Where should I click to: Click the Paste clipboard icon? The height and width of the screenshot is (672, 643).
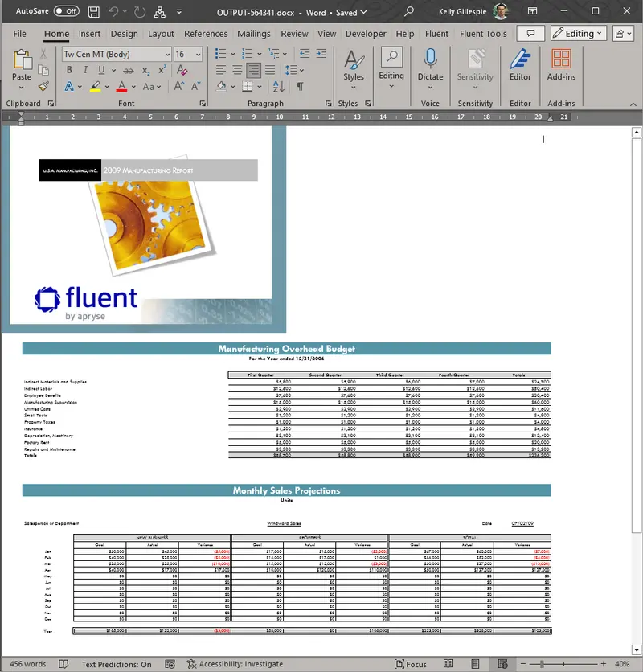[x=22, y=59]
